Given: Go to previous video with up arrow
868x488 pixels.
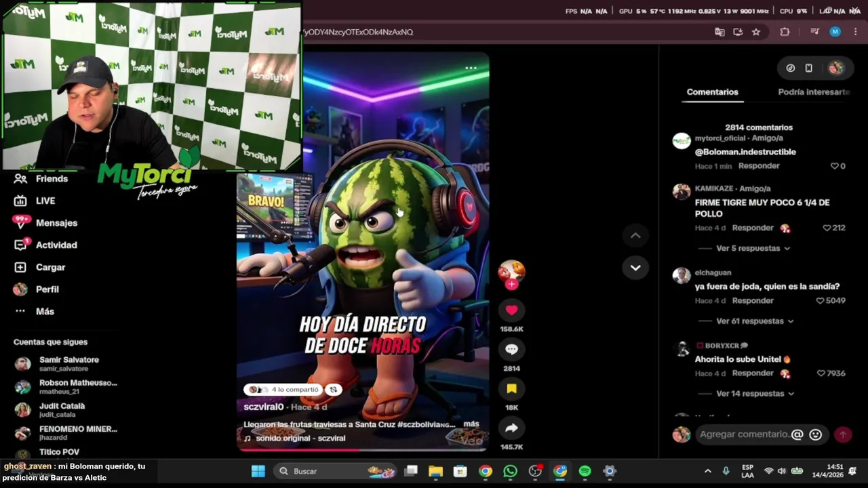Looking at the screenshot, I should point(635,235).
